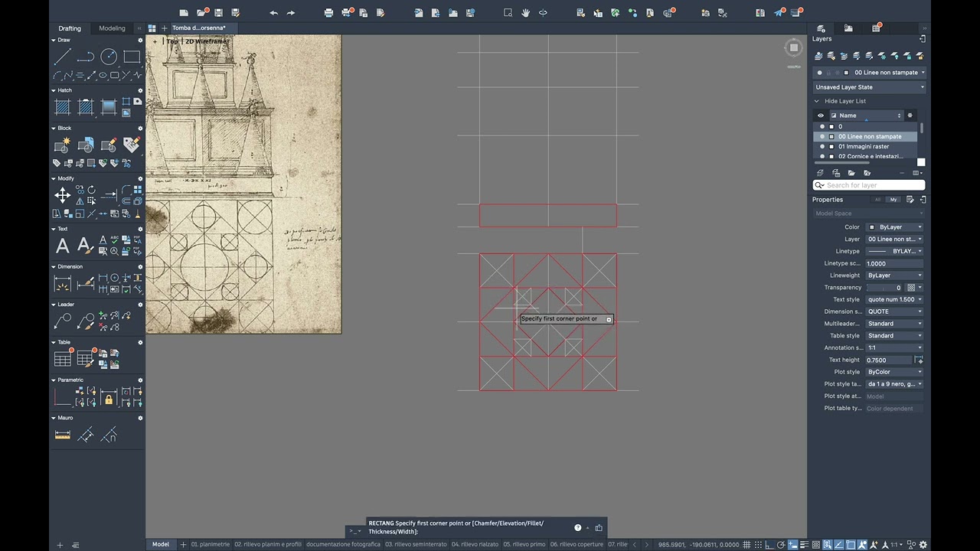Select the Rectangle draw tool
This screenshot has width=980, height=551.
[x=132, y=56]
